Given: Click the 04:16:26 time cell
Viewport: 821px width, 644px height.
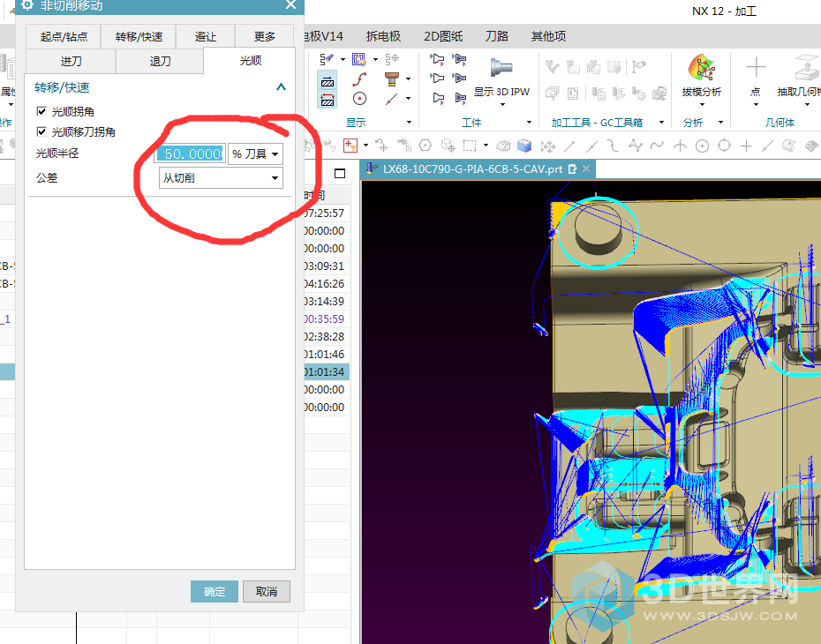Looking at the screenshot, I should click(324, 283).
